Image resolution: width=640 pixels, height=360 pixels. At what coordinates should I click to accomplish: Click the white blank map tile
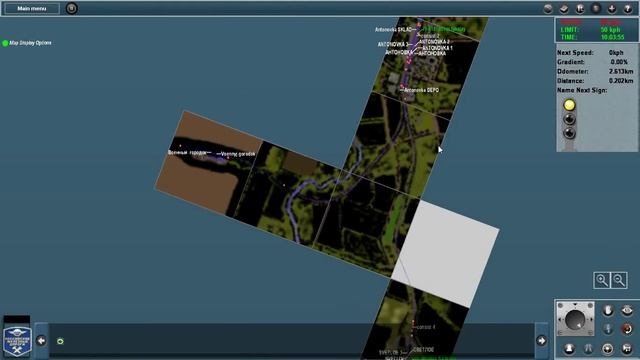[445, 253]
